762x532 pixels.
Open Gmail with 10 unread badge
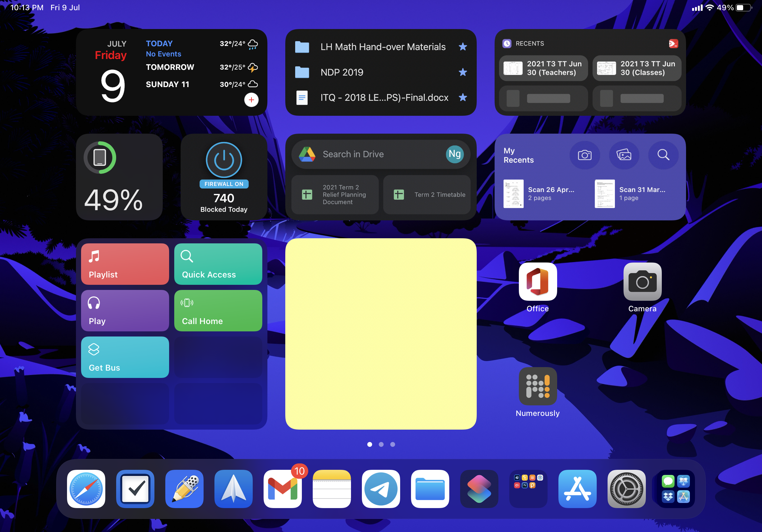(x=282, y=489)
